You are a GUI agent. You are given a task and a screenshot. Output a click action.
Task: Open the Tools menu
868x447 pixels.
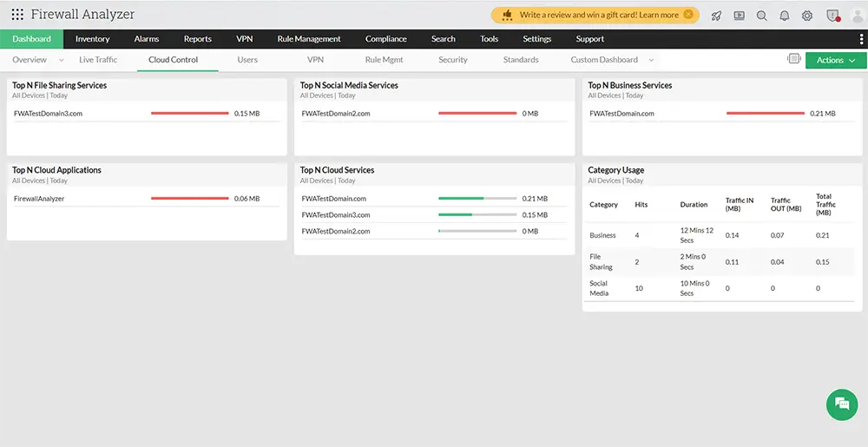click(489, 39)
